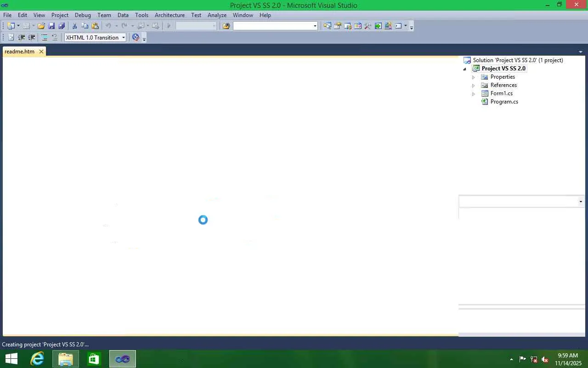Screen dimensions: 588x368
Task: Click the Visual Studio logo in the title bar
Action: (5, 5)
